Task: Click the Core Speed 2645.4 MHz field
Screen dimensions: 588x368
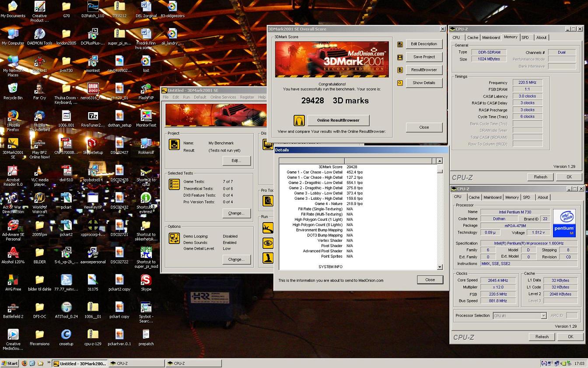Action: (497, 280)
